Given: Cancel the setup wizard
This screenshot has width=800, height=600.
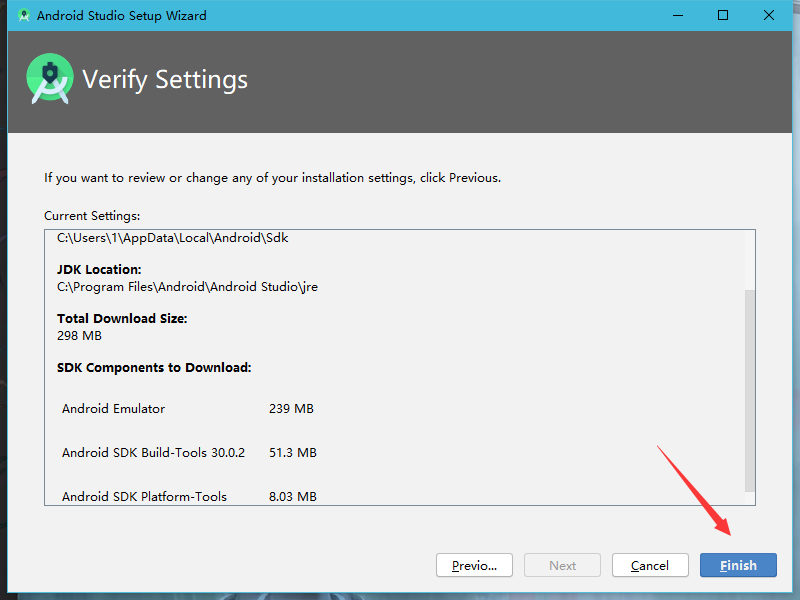Looking at the screenshot, I should coord(650,565).
